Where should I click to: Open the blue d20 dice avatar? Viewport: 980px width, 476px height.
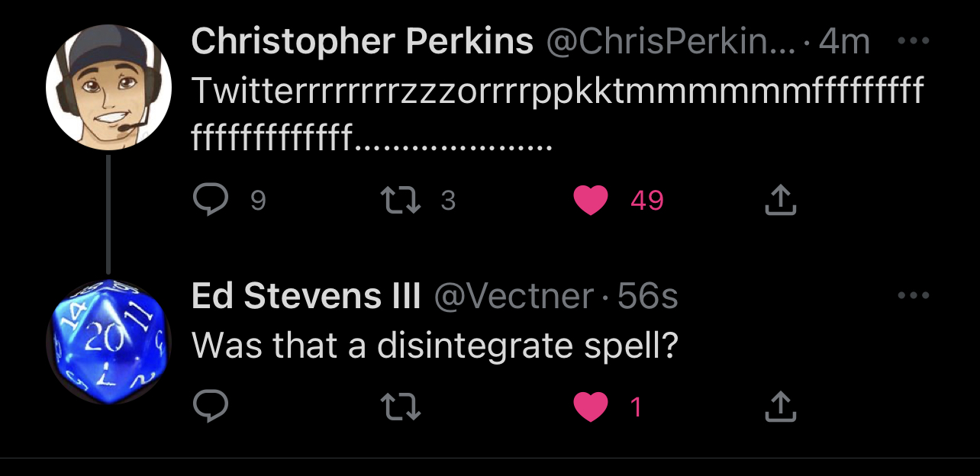(108, 342)
